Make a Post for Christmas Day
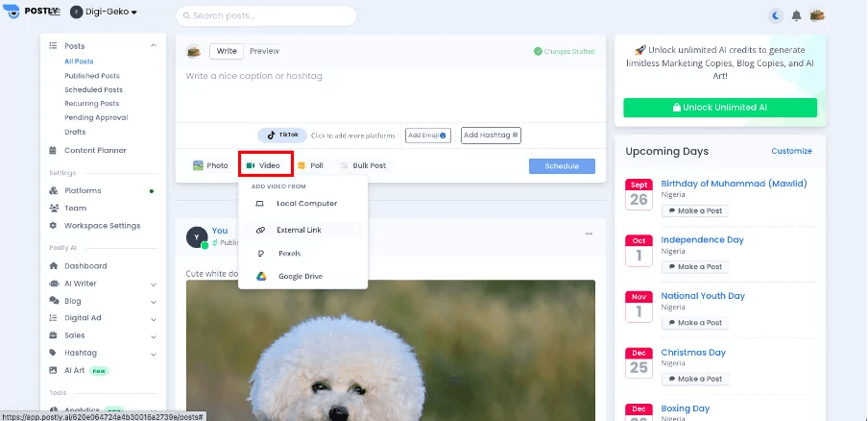 point(695,379)
